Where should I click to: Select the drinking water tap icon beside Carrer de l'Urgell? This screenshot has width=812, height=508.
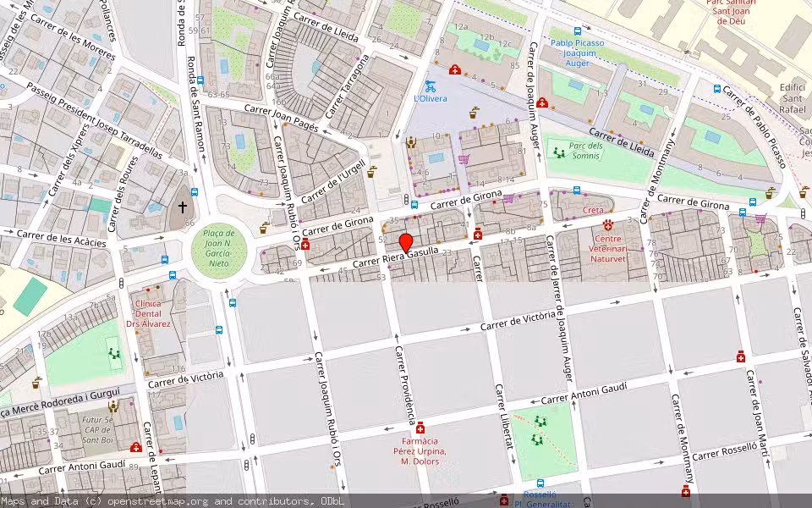coord(371,172)
